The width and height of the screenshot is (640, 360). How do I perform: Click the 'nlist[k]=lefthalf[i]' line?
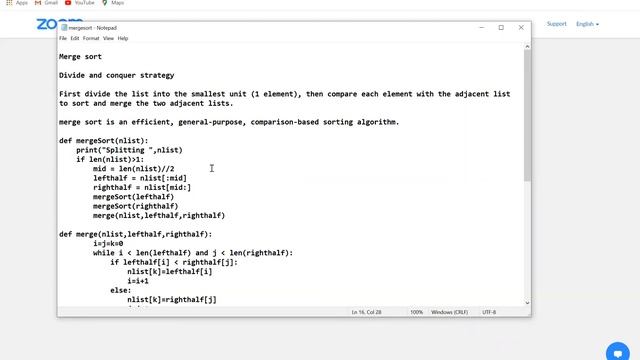tap(170, 272)
